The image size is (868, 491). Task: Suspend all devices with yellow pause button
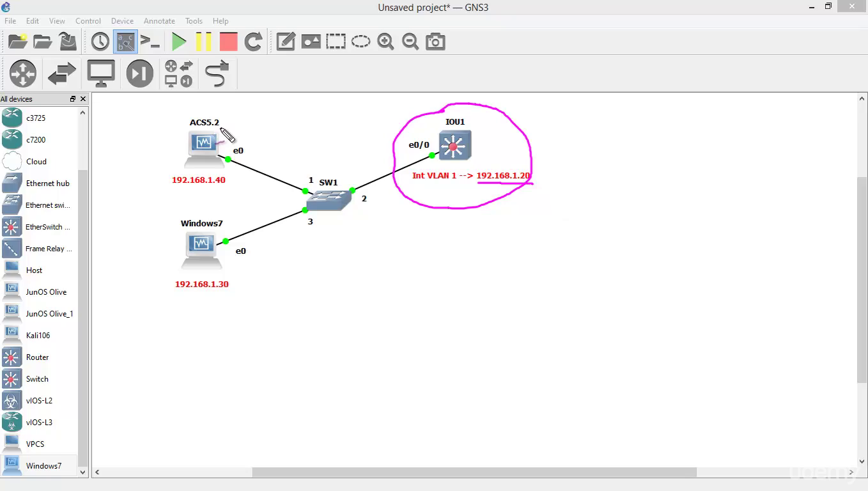click(203, 42)
